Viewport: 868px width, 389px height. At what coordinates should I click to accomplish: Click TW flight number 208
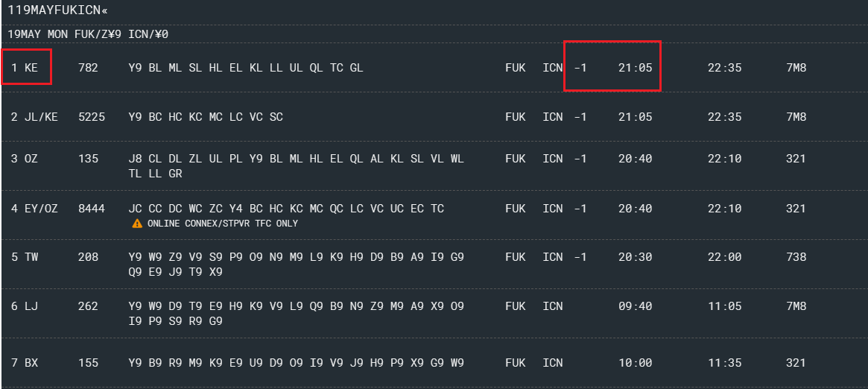point(88,257)
